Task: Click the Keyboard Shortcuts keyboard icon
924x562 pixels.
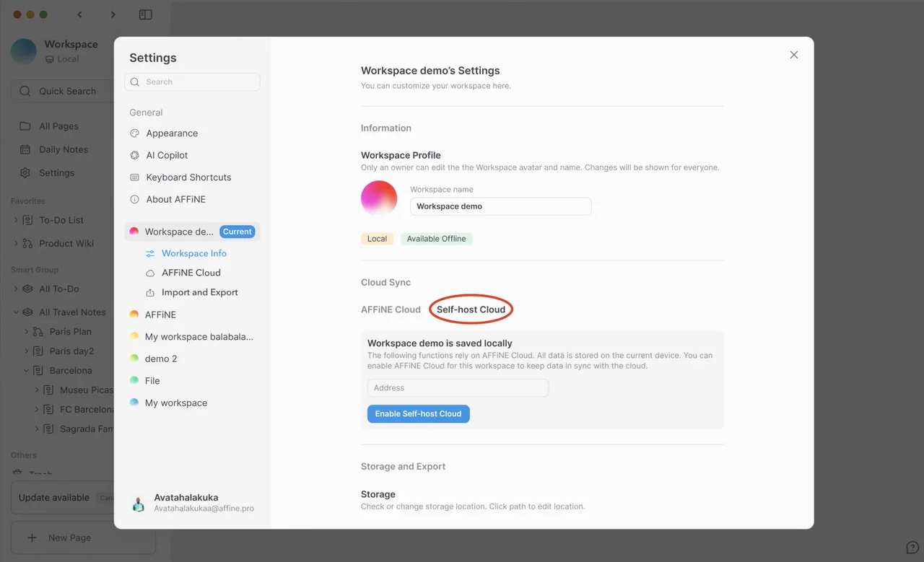Action: coord(134,177)
